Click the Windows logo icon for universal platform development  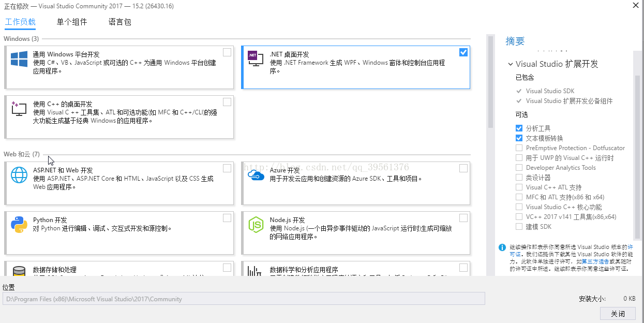tap(19, 59)
